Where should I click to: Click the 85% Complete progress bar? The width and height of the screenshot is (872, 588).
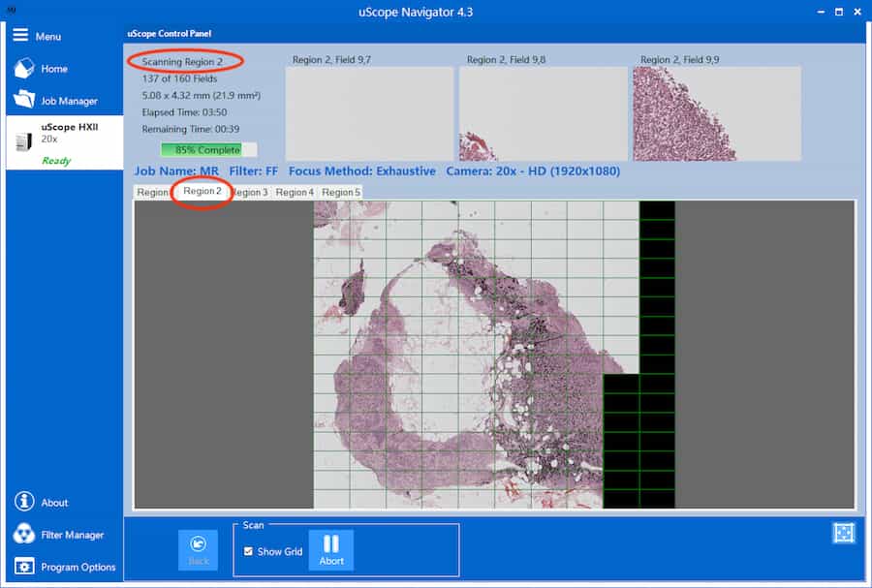pyautogui.click(x=208, y=150)
